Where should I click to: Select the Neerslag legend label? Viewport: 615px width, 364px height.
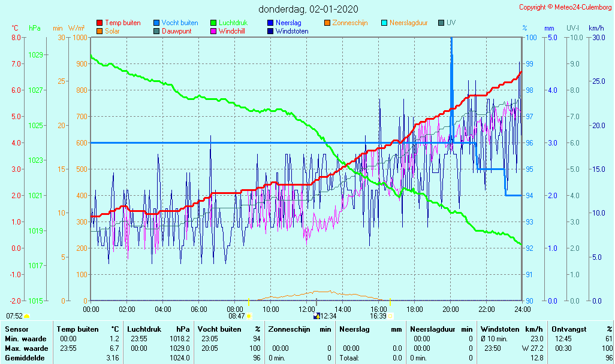click(288, 23)
